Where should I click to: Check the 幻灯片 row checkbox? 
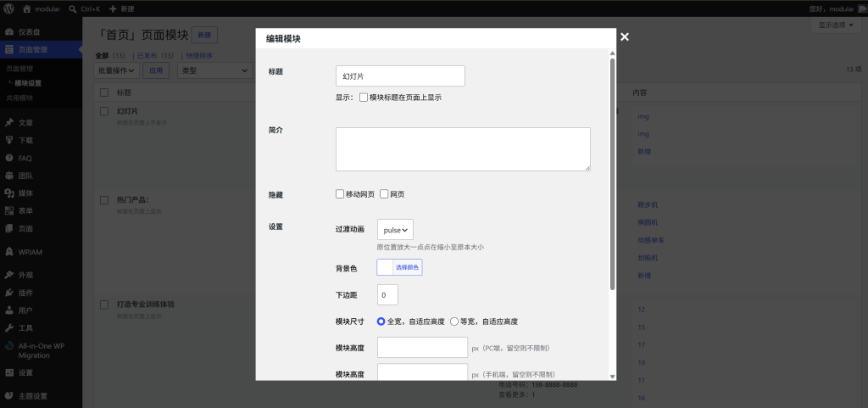point(104,111)
